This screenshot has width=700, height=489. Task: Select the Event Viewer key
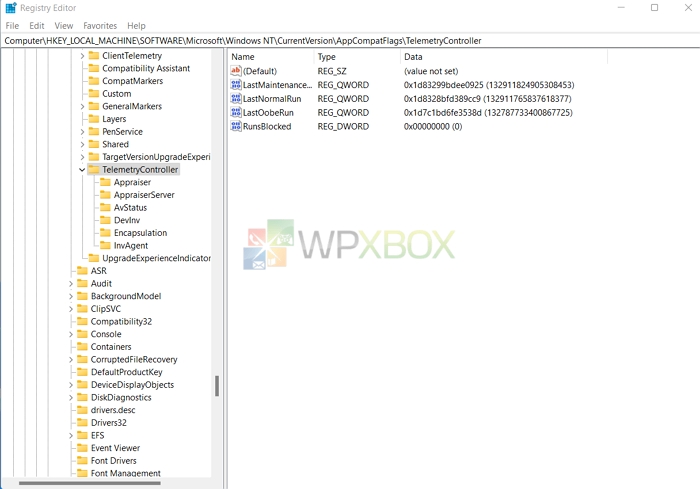click(x=115, y=448)
